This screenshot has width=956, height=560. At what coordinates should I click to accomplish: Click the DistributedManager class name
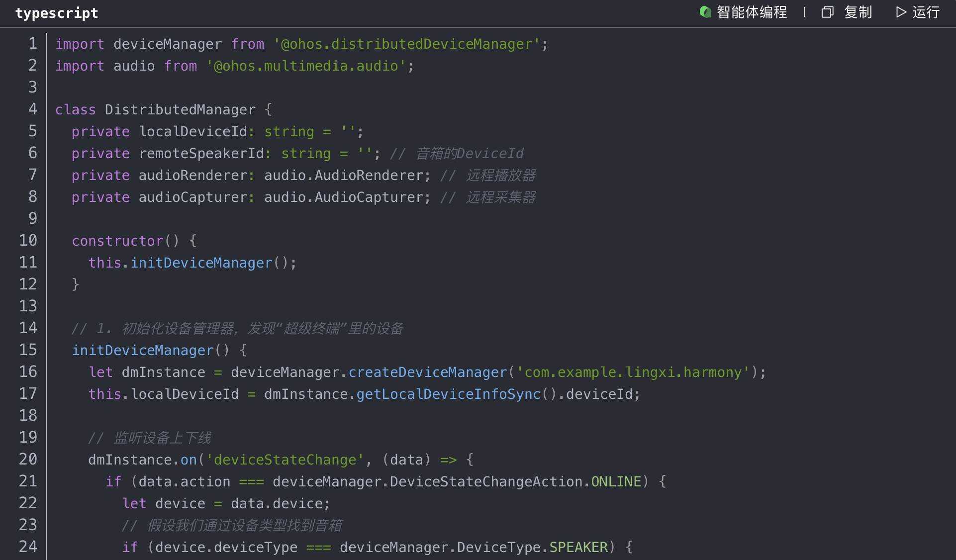tap(180, 110)
